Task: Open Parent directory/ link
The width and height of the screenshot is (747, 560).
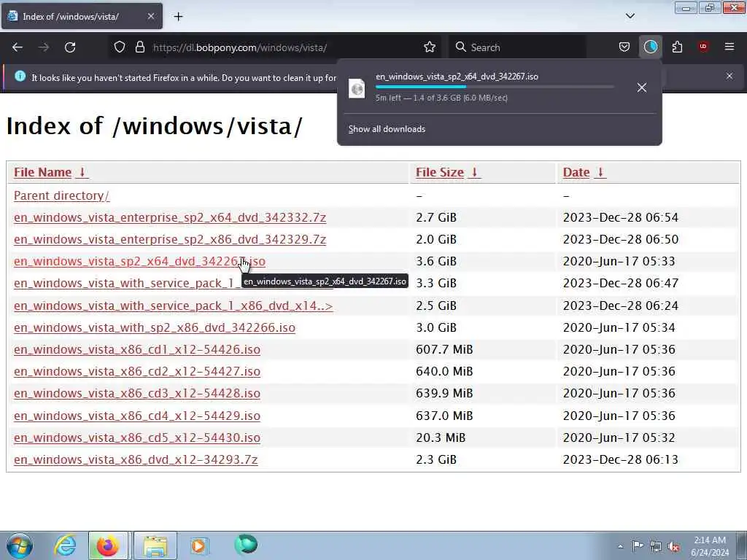Action: [x=61, y=195]
